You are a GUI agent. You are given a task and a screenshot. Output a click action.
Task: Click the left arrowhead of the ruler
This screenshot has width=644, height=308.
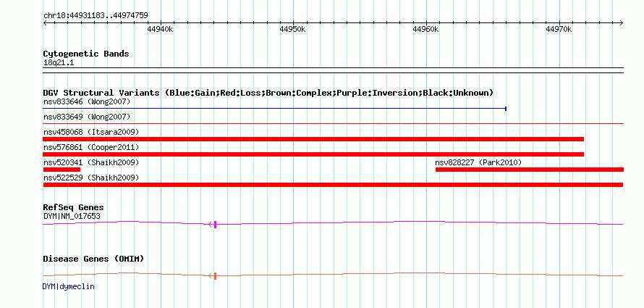45,22
